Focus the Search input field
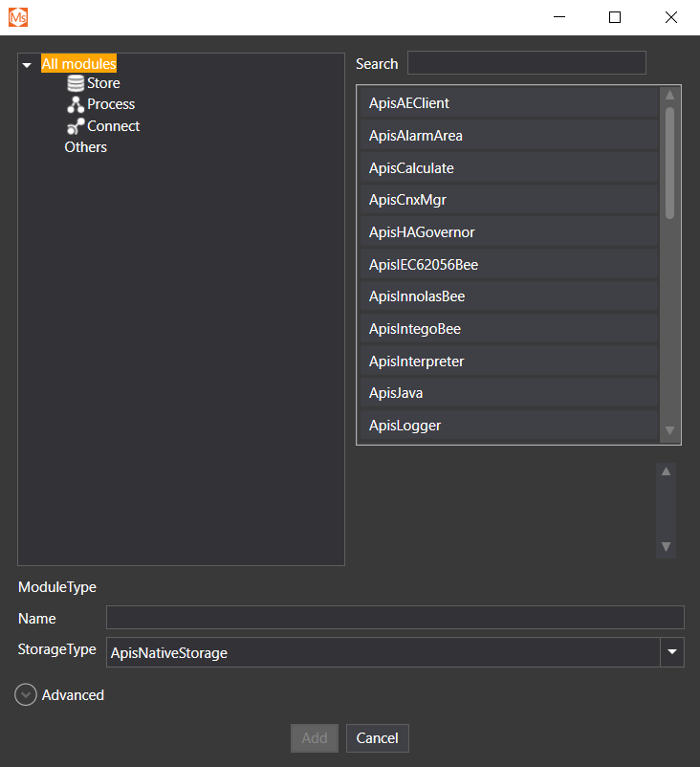 pyautogui.click(x=526, y=63)
